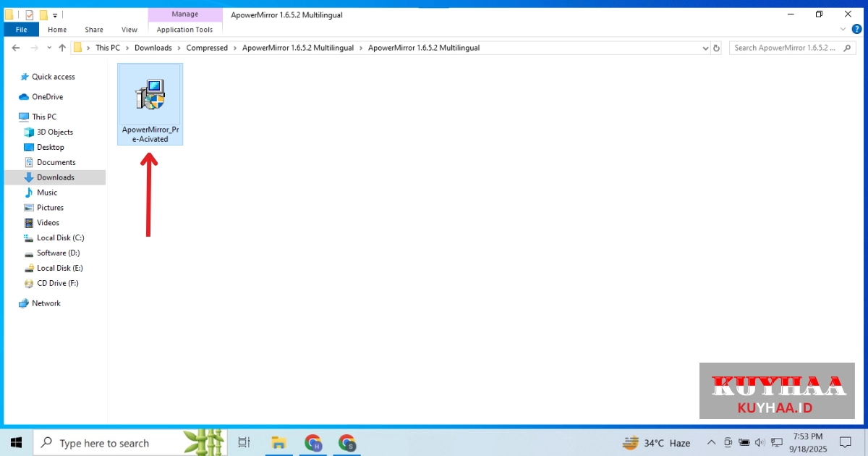Open the File menu
Screen dimensions: 868x456
[x=21, y=30]
